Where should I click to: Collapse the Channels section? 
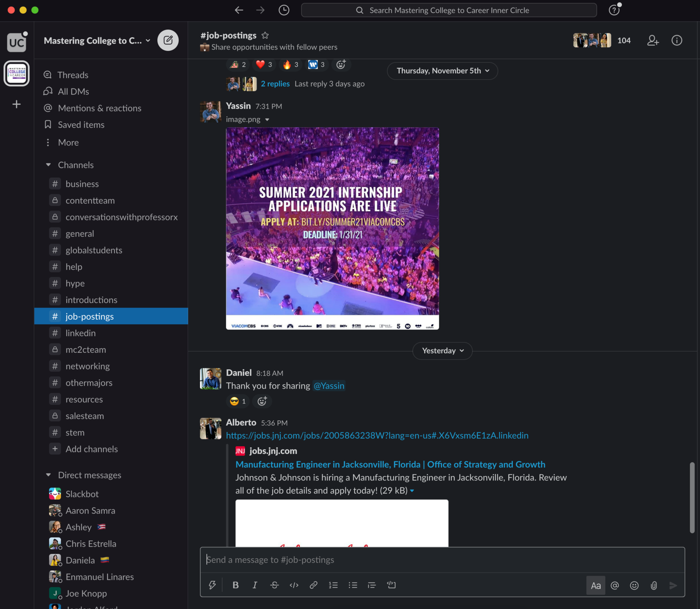coord(48,165)
